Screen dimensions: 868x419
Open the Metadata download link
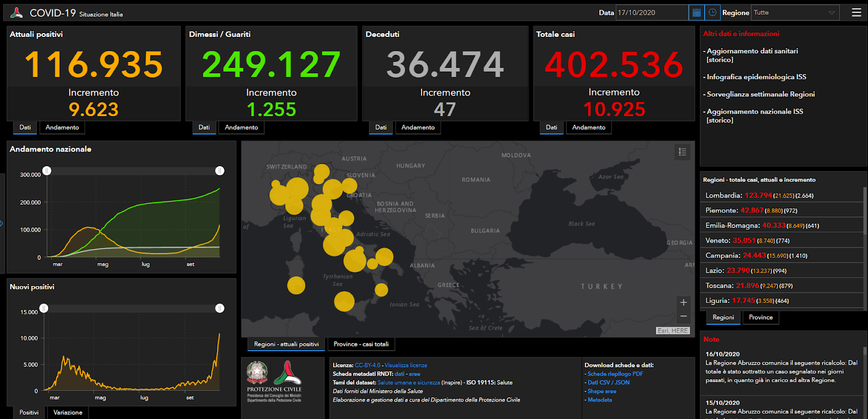(x=599, y=400)
